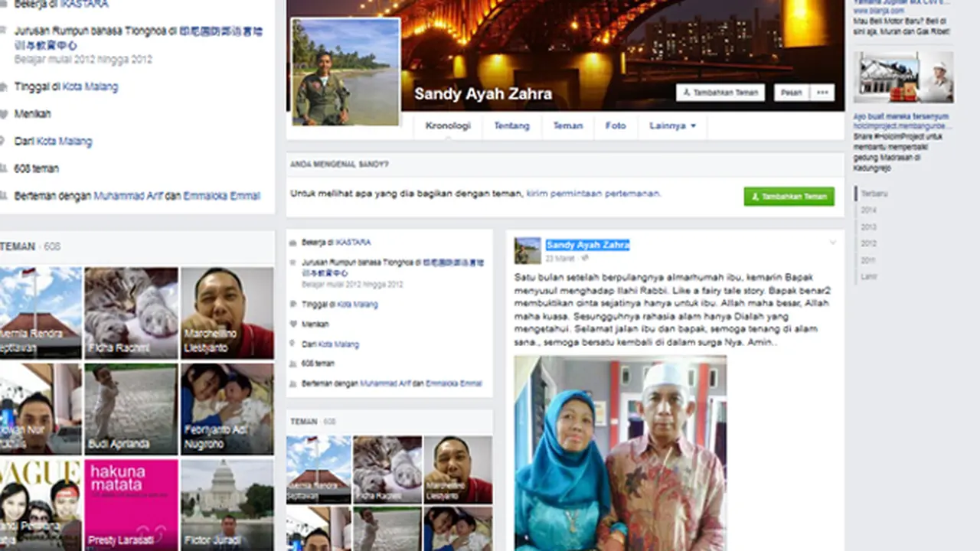Click the Tambahkan Teman button on the cover photo
This screenshot has height=551, width=980.
point(720,93)
